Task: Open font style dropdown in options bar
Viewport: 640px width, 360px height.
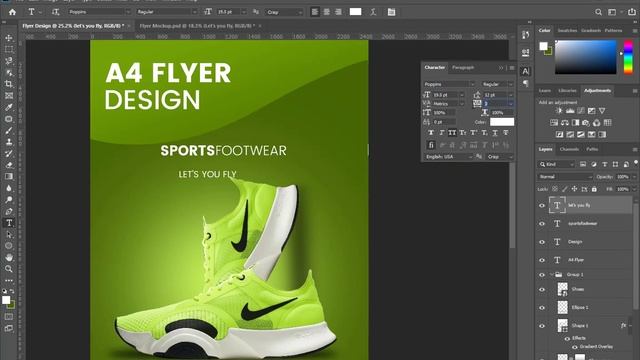Action: coord(194,12)
